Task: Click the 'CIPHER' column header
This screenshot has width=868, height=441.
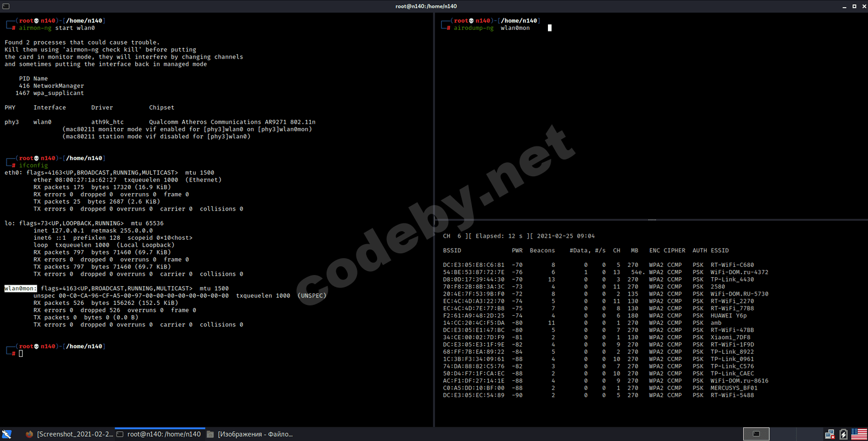Action: pyautogui.click(x=674, y=251)
